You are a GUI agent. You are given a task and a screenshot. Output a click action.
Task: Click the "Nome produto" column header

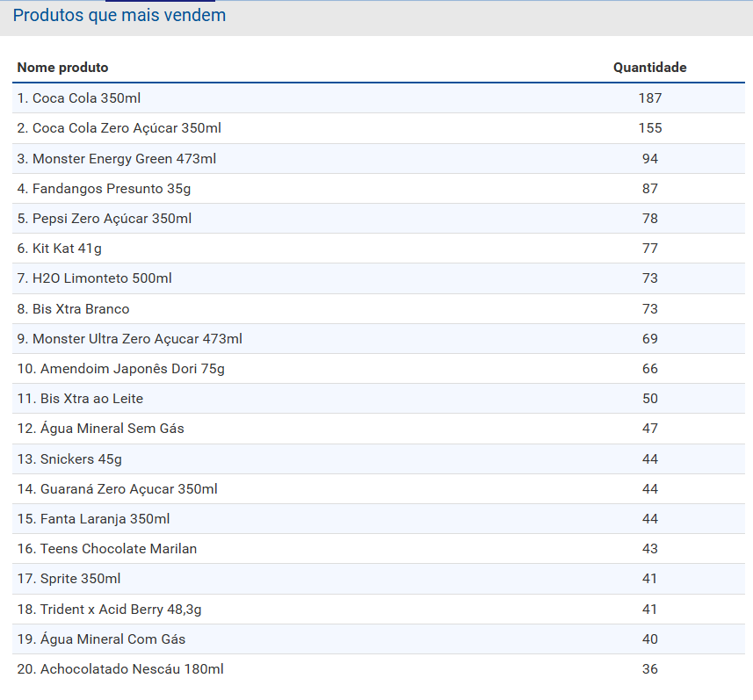coord(63,68)
